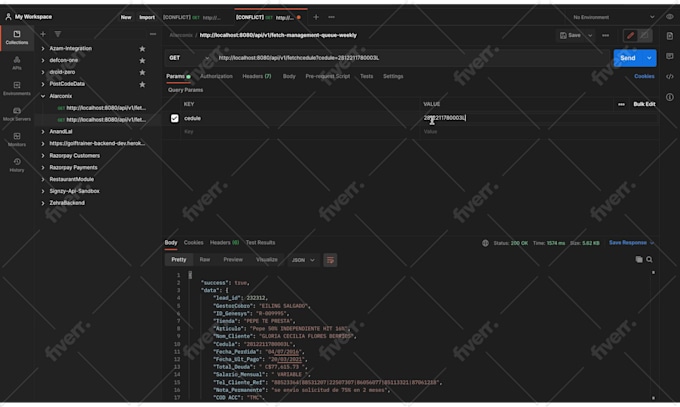Open the Send button dropdown arrow
Viewport: 680px width, 407px height.
pos(649,58)
